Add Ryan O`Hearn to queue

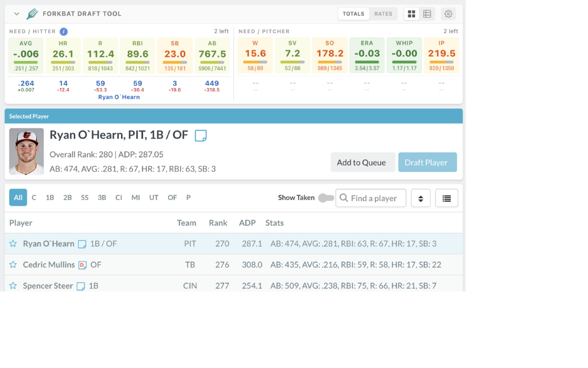[x=363, y=162]
